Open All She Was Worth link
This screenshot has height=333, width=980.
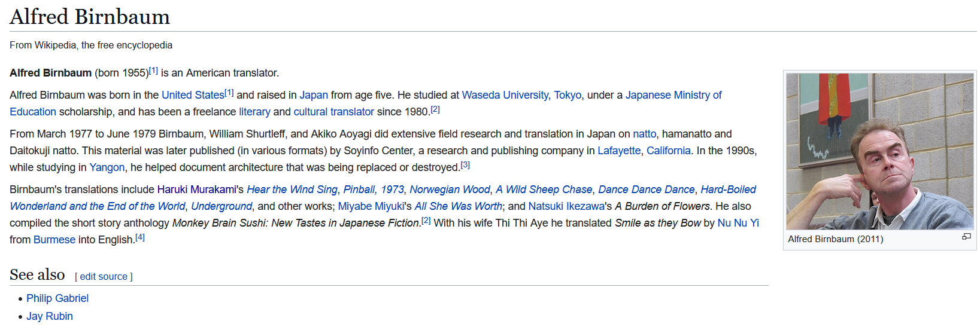pos(459,206)
